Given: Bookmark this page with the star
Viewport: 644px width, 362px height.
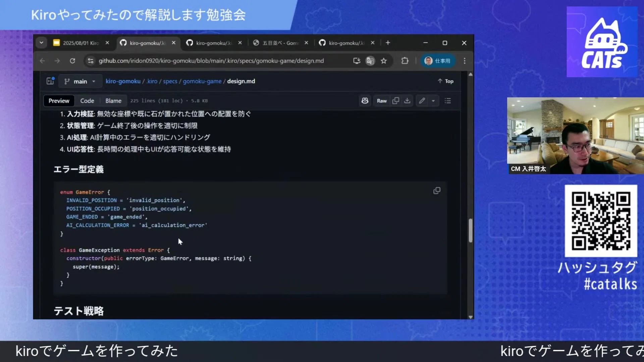Looking at the screenshot, I should (x=384, y=61).
